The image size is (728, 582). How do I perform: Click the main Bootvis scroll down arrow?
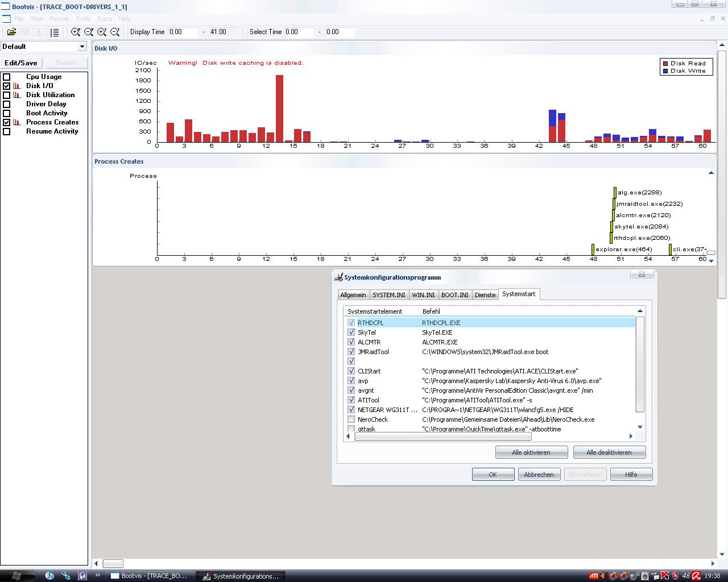(722, 555)
